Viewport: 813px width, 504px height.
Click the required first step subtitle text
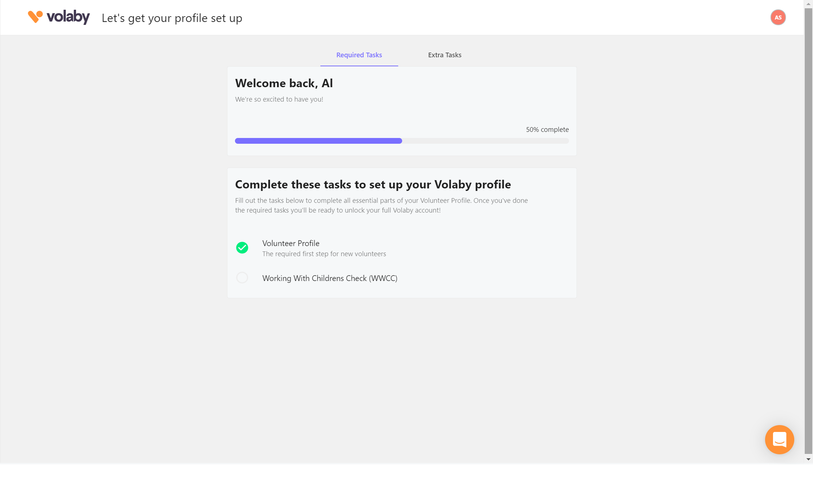(324, 254)
